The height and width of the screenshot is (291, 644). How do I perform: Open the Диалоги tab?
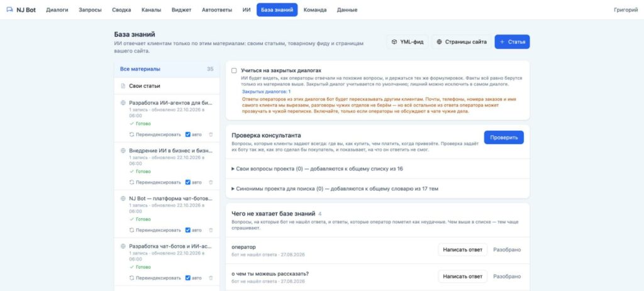click(x=57, y=10)
